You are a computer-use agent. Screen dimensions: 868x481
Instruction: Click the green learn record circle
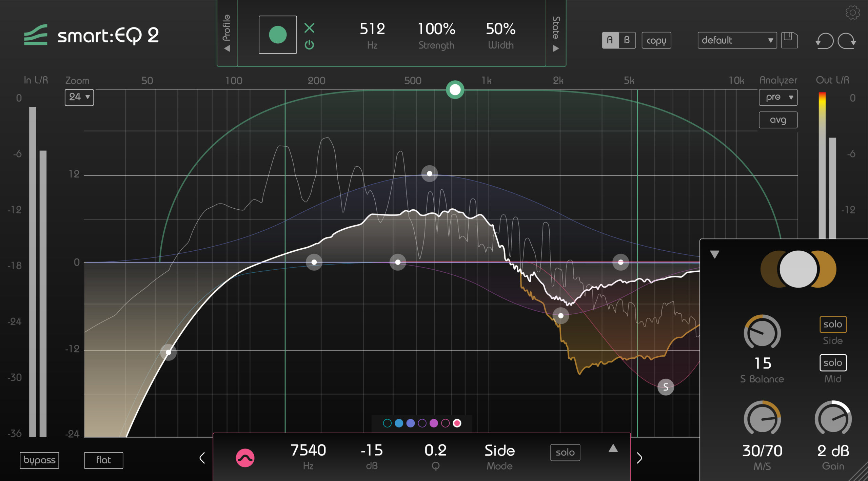278,35
